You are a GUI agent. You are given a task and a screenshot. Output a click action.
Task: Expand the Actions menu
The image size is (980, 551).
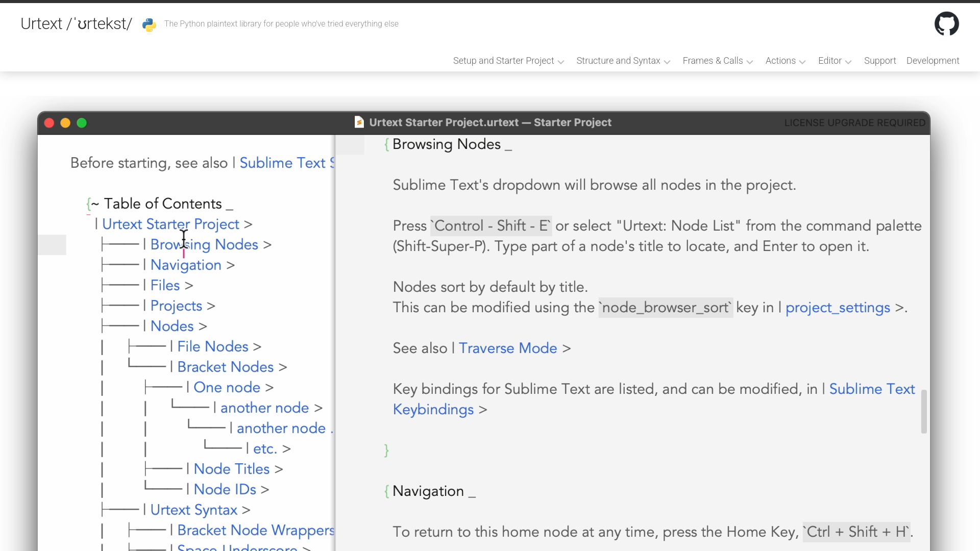pos(786,61)
